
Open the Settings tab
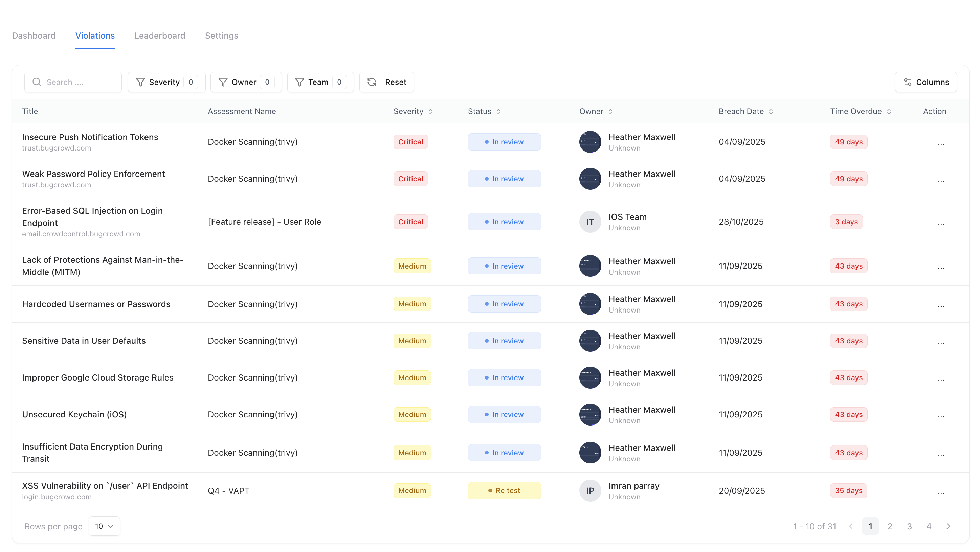click(221, 36)
